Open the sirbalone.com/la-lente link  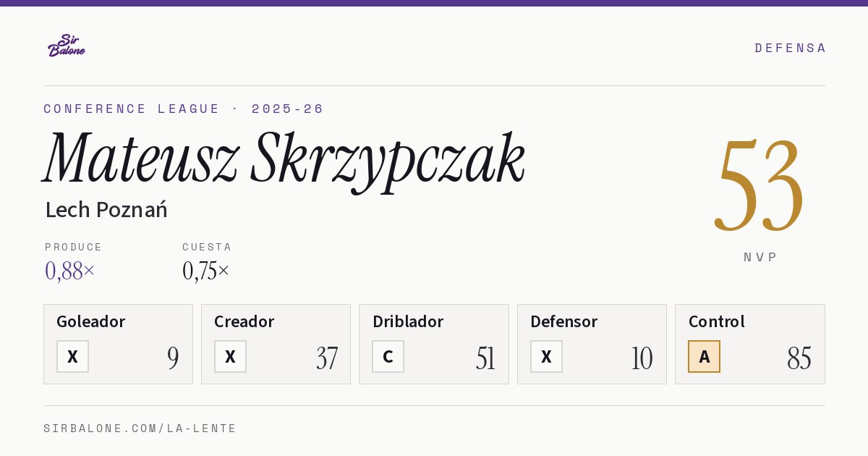pyautogui.click(x=140, y=428)
